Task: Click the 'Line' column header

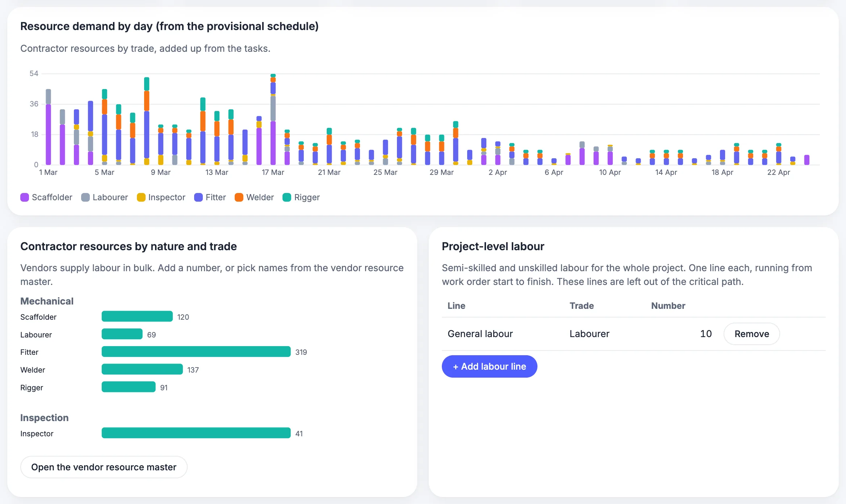Action: click(x=456, y=306)
